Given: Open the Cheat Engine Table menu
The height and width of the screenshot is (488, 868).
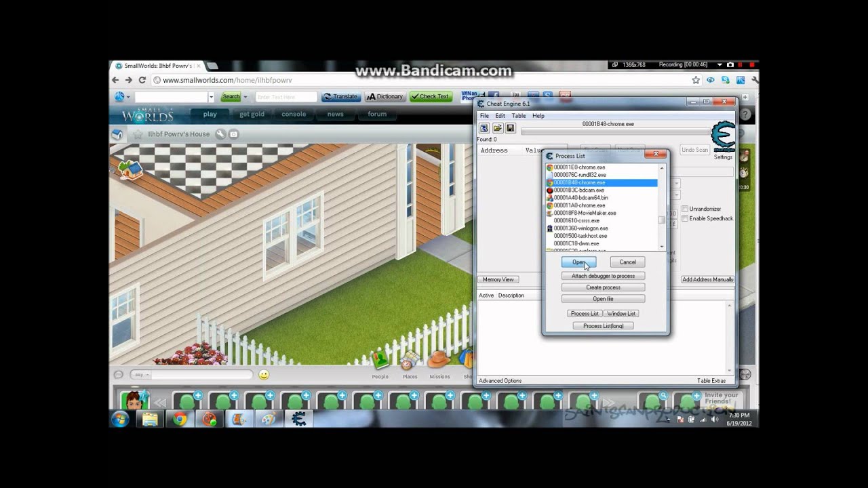Looking at the screenshot, I should tap(519, 116).
